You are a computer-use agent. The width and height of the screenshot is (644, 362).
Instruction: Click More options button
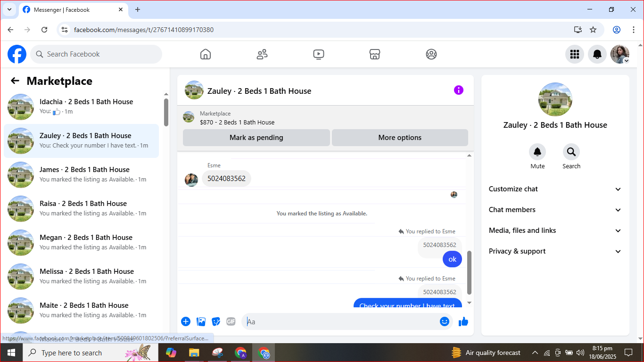point(400,138)
